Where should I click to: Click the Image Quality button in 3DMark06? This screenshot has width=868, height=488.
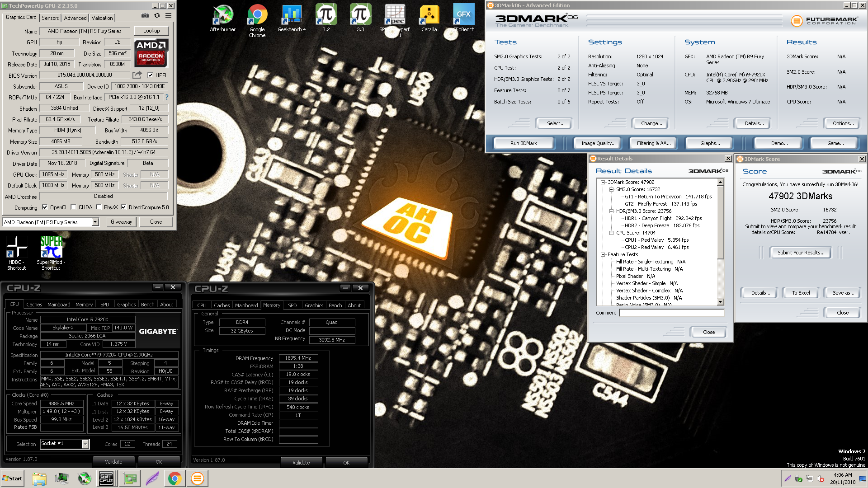(598, 143)
